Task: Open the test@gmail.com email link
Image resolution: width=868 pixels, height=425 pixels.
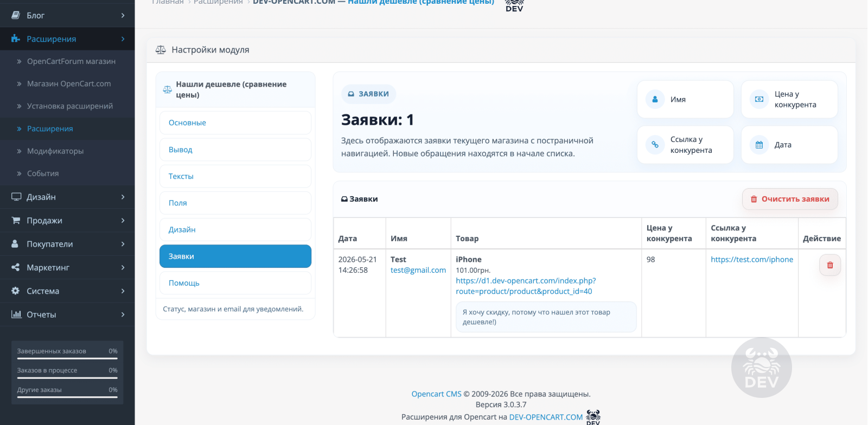Action: tap(418, 270)
